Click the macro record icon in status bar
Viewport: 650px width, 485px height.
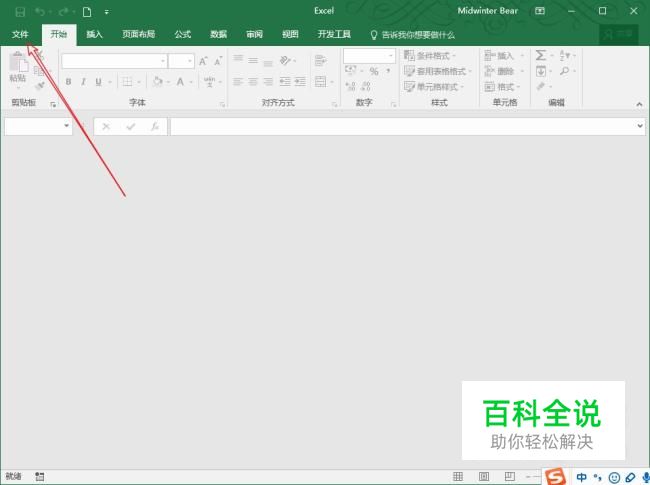(40, 476)
